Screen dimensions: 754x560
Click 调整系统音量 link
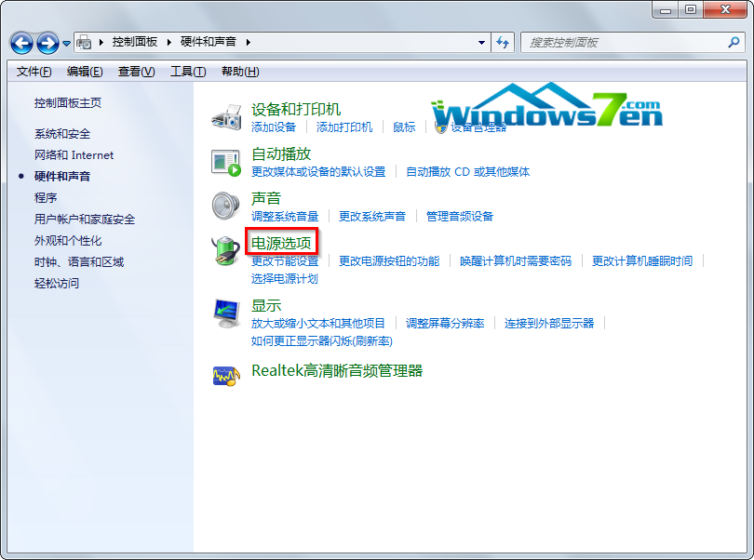pyautogui.click(x=285, y=217)
